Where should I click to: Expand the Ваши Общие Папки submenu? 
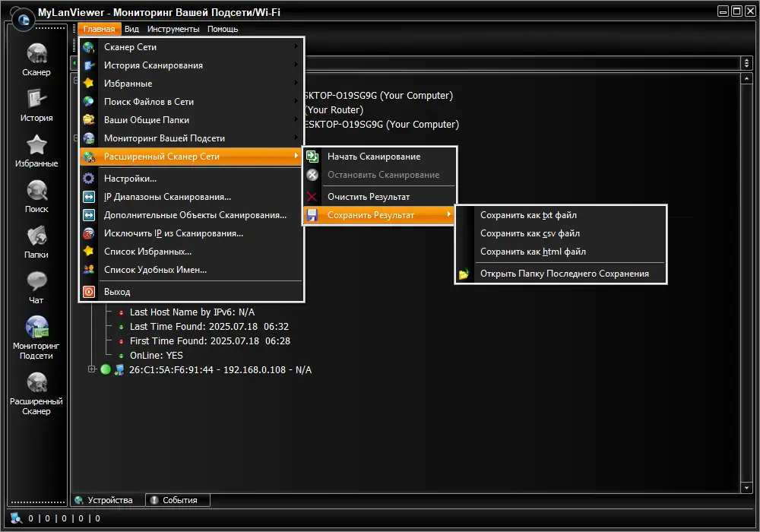(x=192, y=119)
